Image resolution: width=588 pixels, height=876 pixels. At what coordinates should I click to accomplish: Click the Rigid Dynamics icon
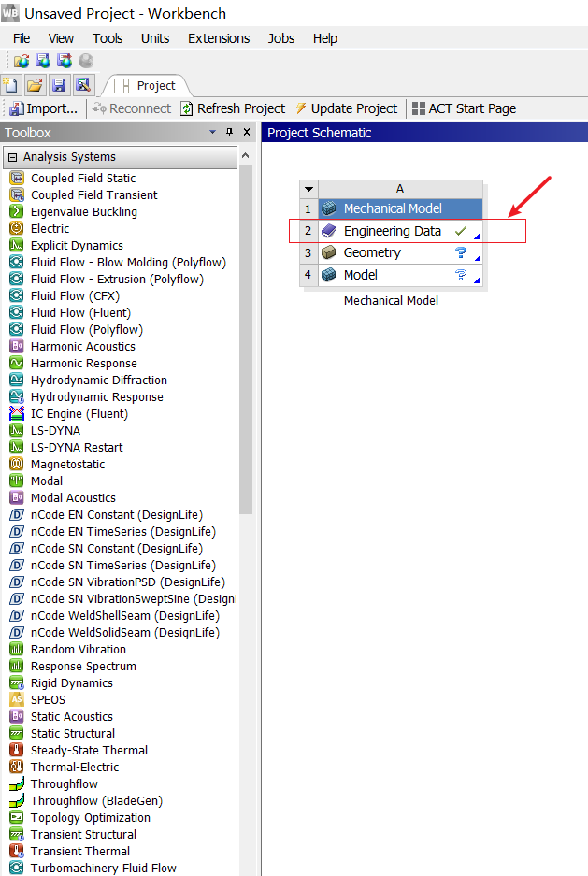click(17, 682)
